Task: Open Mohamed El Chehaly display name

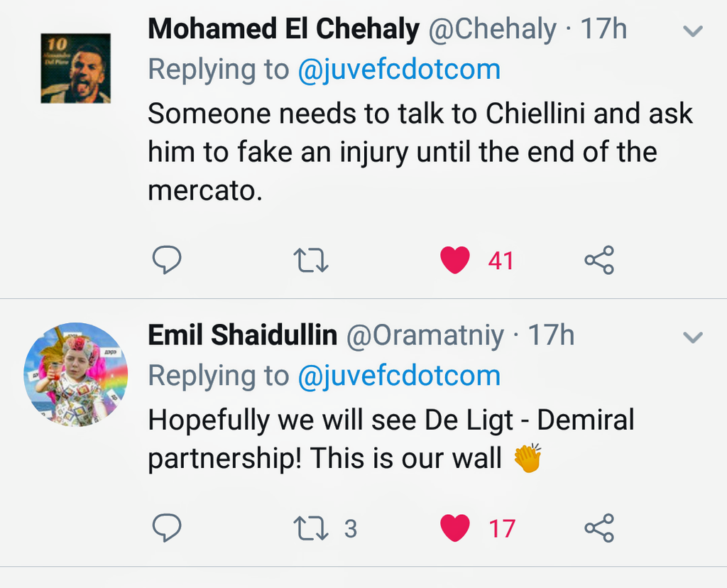Action: [x=284, y=30]
